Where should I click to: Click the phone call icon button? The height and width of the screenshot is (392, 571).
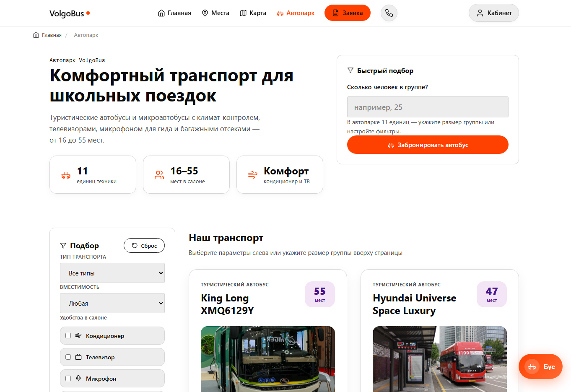pos(389,13)
